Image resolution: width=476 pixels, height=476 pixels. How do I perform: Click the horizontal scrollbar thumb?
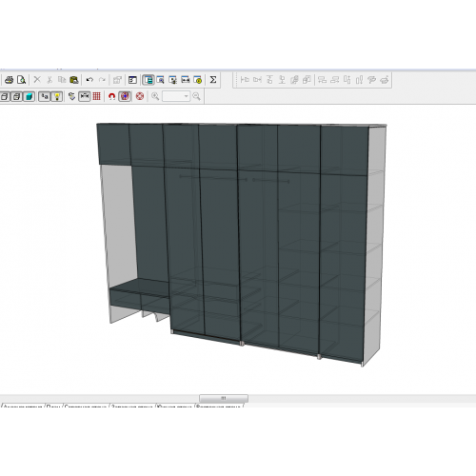click(x=224, y=398)
